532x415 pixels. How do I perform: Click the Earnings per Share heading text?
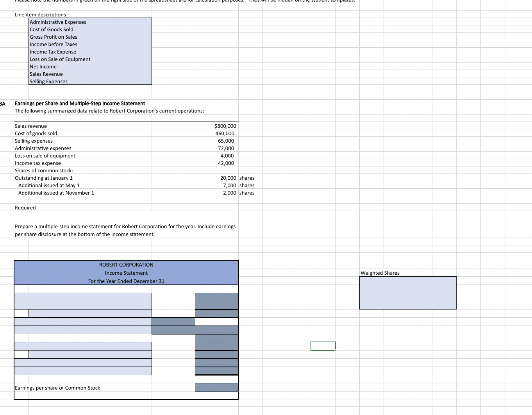pyautogui.click(x=80, y=103)
